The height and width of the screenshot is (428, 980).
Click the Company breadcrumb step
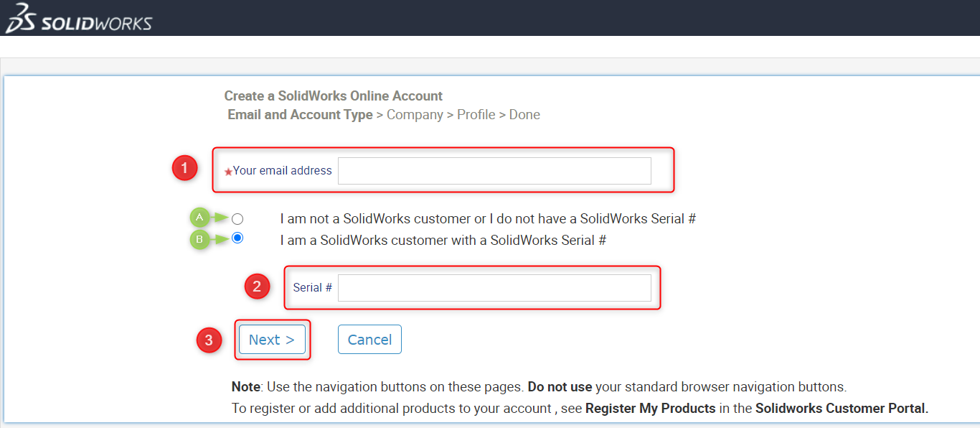tap(415, 114)
